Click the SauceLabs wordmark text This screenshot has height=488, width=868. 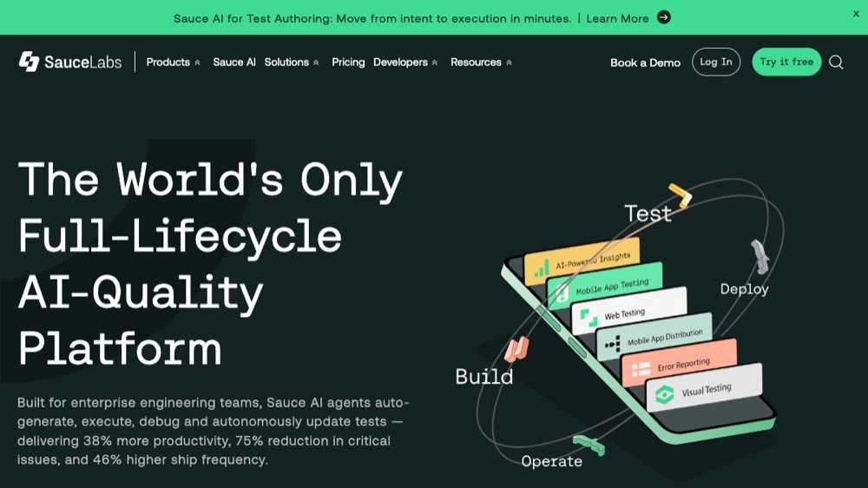tap(82, 62)
